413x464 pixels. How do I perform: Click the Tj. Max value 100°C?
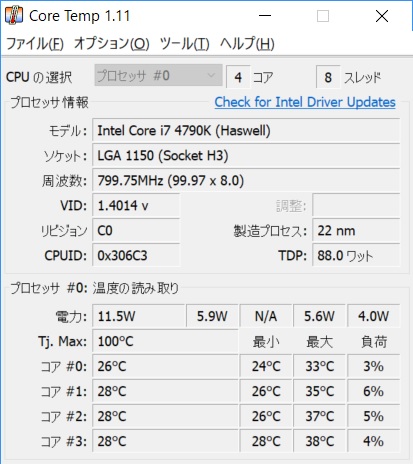(165, 341)
